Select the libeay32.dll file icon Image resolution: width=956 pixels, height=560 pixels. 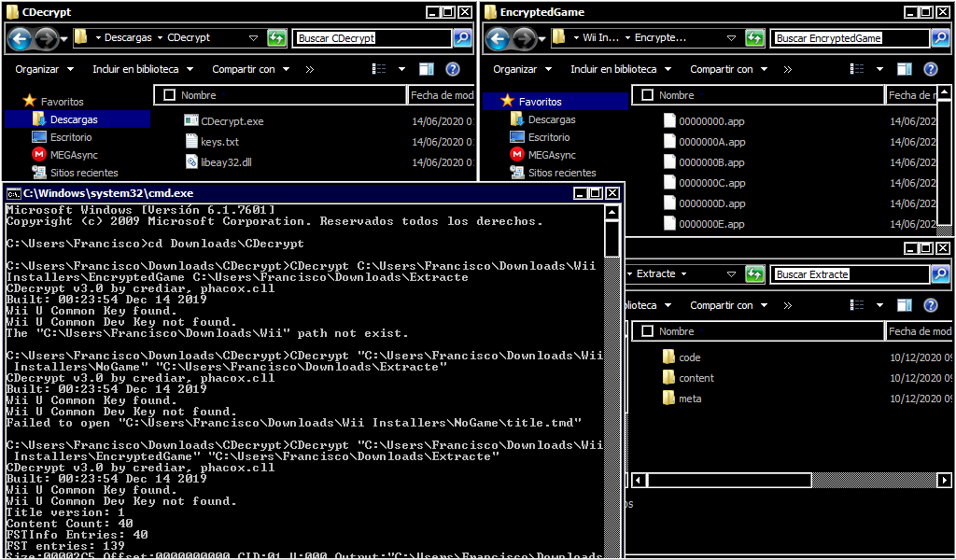(x=190, y=161)
